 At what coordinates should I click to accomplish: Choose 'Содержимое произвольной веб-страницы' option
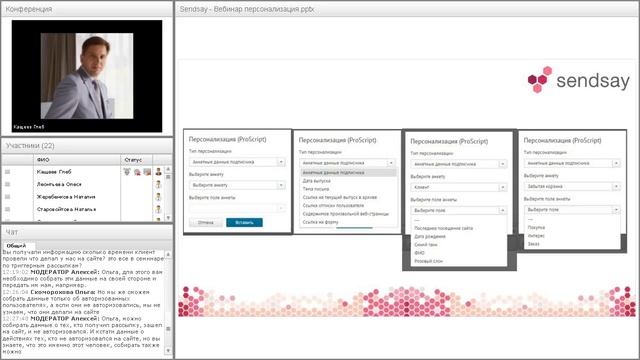point(346,213)
